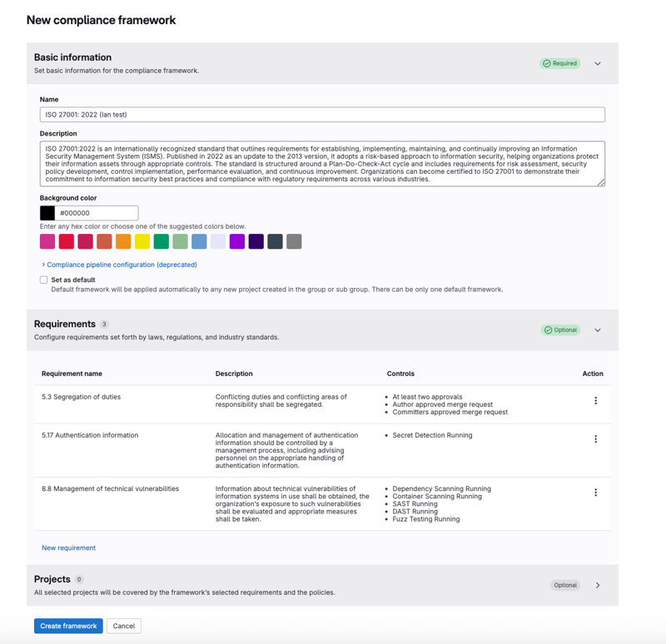666x644 pixels.
Task: Click the framework Name input field
Action: click(x=322, y=115)
